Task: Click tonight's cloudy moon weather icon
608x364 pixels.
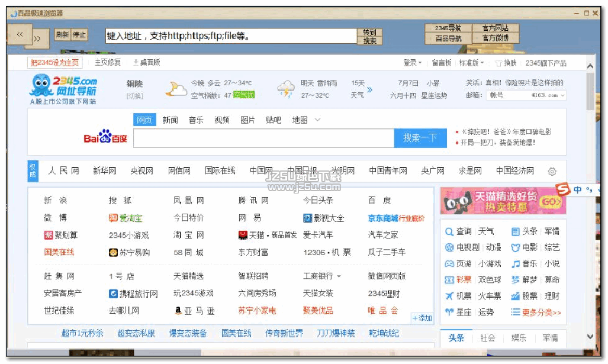Action: [176, 89]
